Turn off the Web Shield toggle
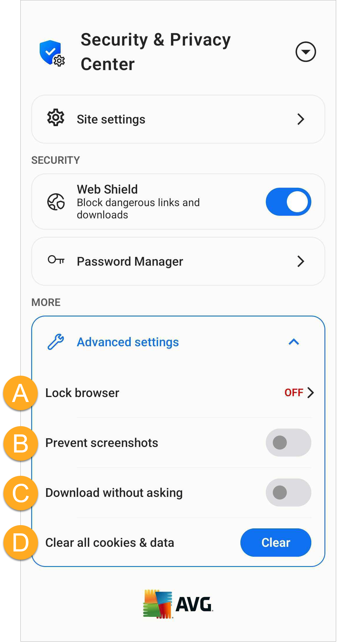Screen dimensions: 337x644 288,202
